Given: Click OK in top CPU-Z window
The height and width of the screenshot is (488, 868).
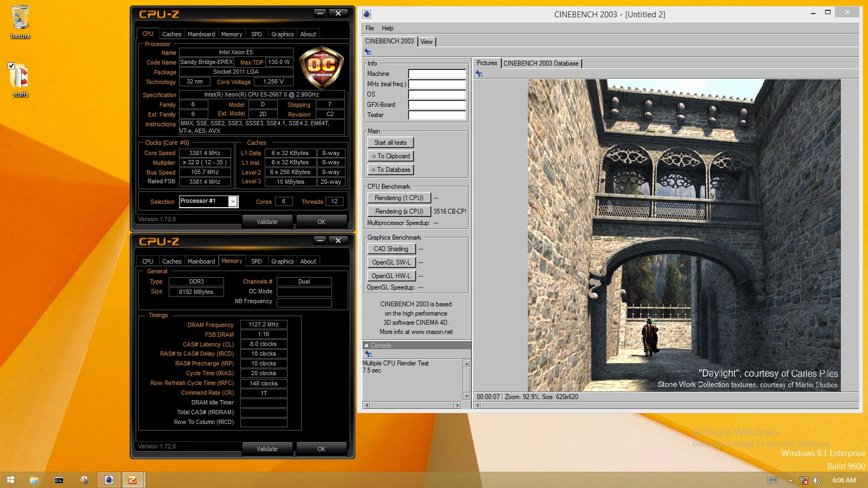Looking at the screenshot, I should click(x=321, y=222).
